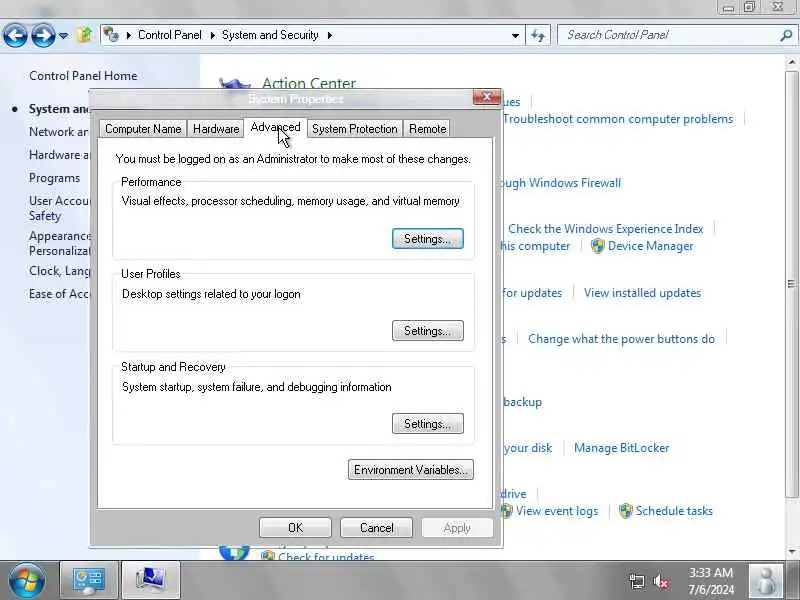
Task: Click the Control Panel window scrollbar
Action: (791, 284)
